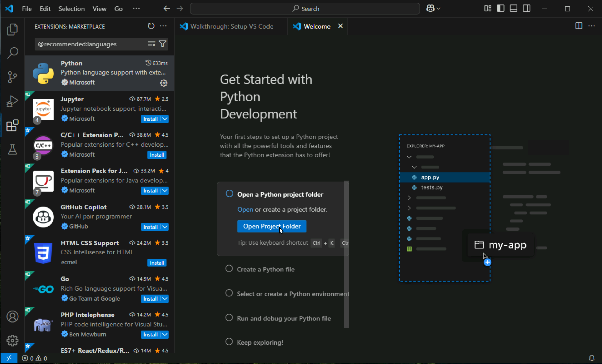Select the Create a Python file step

click(x=265, y=269)
